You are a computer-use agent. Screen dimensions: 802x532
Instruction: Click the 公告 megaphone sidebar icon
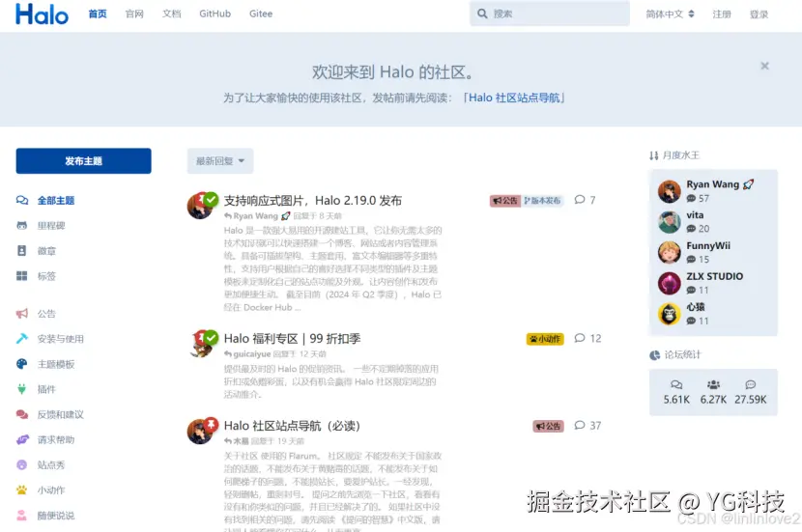coord(22,313)
